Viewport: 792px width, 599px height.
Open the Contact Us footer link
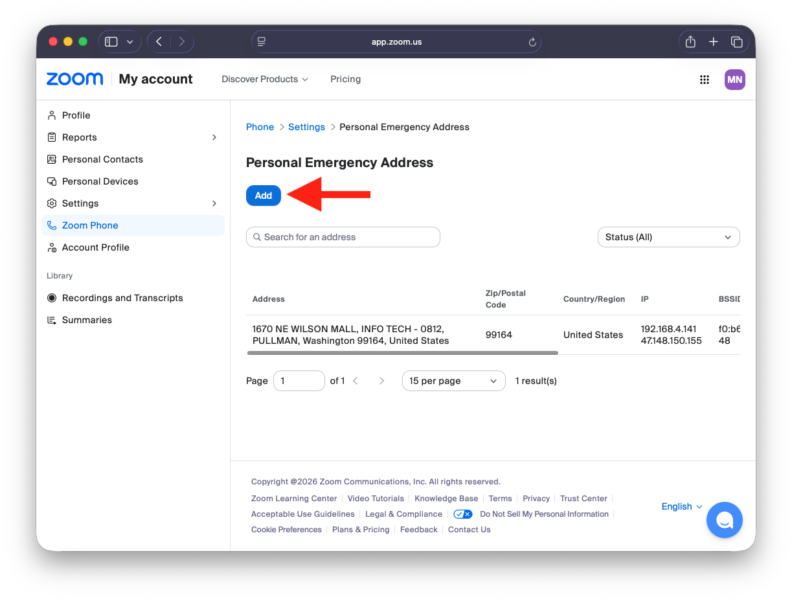469,529
